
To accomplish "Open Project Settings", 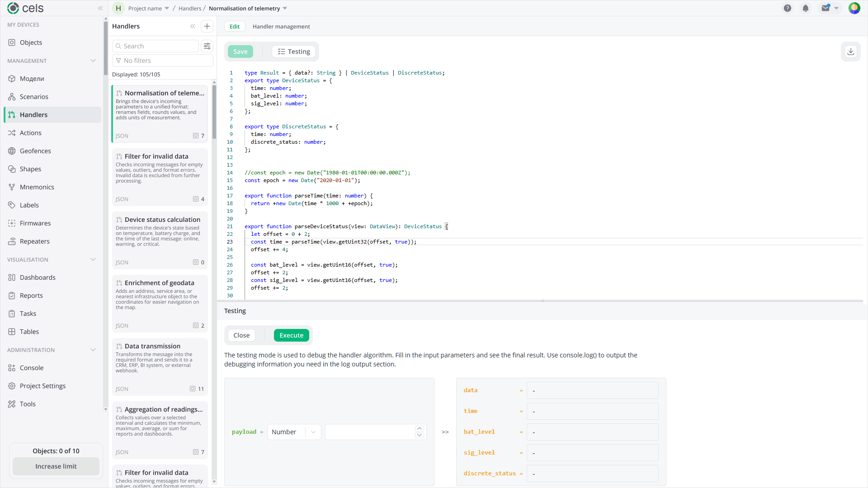I will point(52,386).
